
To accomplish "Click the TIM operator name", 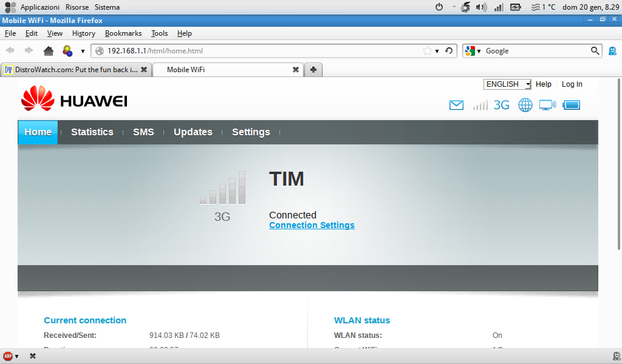I will [x=287, y=178].
